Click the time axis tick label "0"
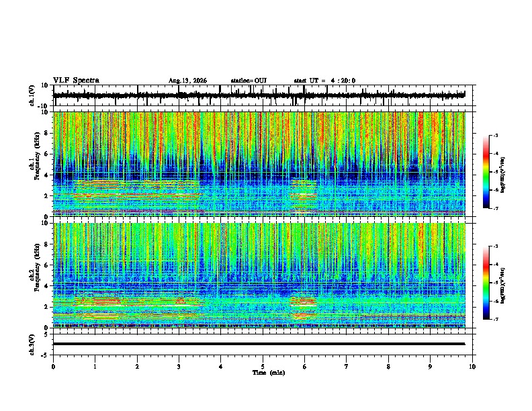Viewport: 532px width, 411px height. click(53, 367)
